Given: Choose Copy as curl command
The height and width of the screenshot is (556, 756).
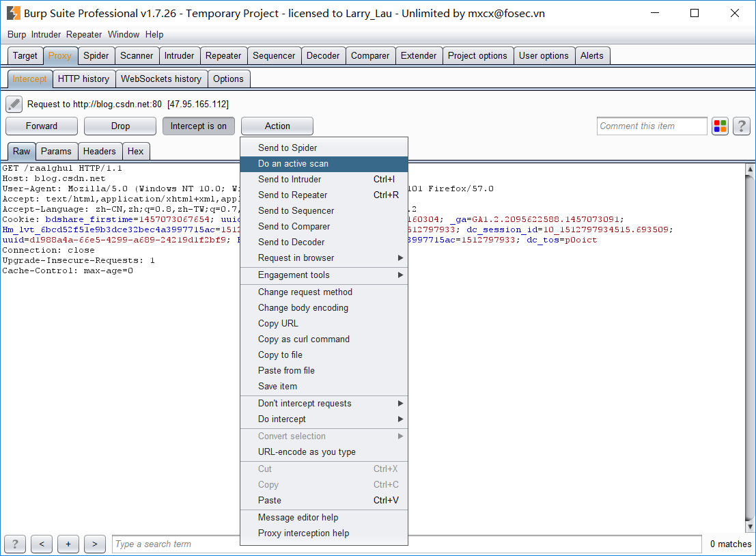Looking at the screenshot, I should click(x=324, y=339).
